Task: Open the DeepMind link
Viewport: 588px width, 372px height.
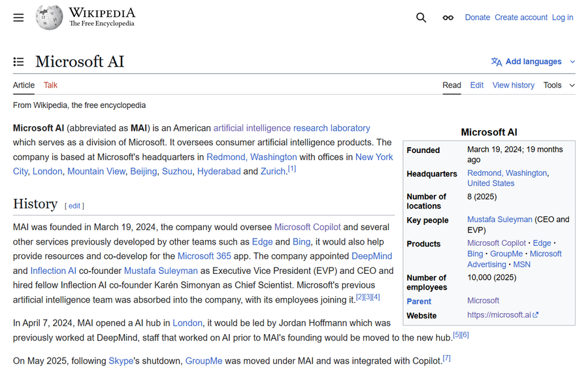Action: click(x=372, y=256)
